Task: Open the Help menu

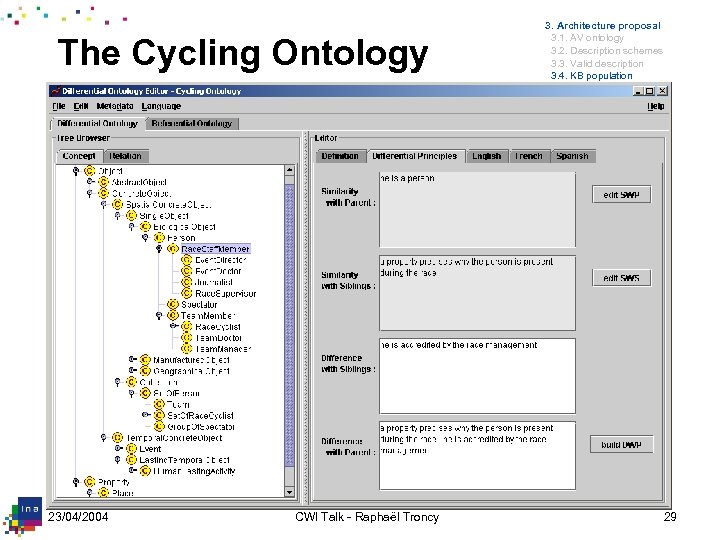Action: (x=656, y=107)
